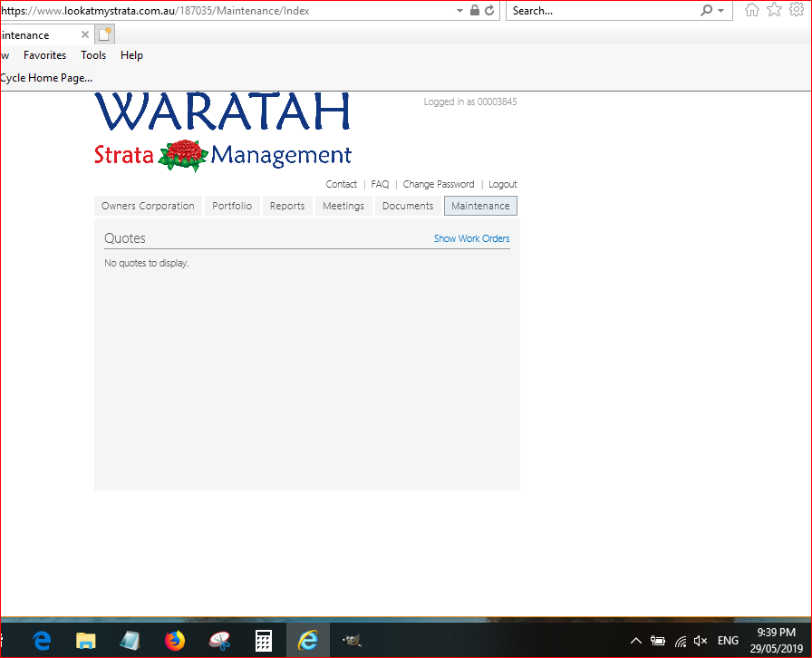Open the browser settings gear icon
This screenshot has width=812, height=658.
pos(797,10)
